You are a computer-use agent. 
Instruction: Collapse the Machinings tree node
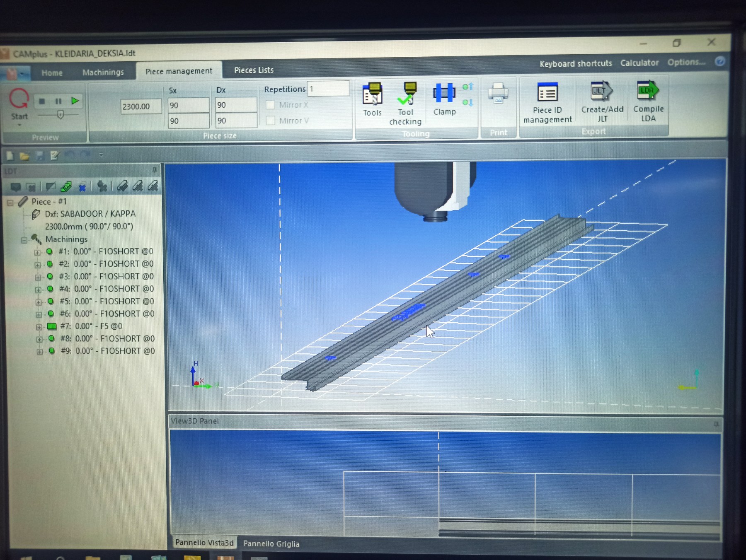[x=24, y=240]
